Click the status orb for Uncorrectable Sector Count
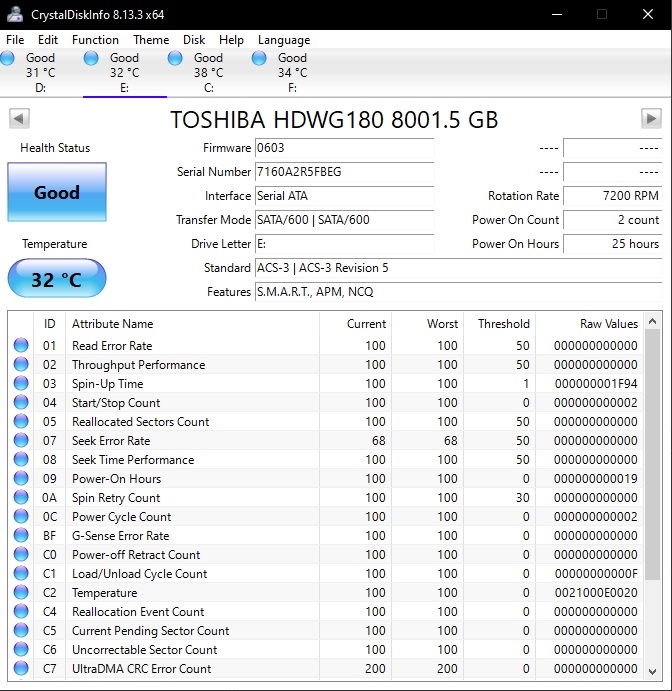This screenshot has width=672, height=691. coord(21,649)
